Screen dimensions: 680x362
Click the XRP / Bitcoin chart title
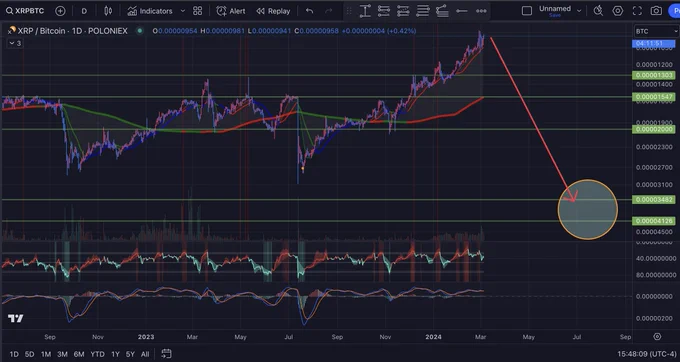click(x=72, y=31)
